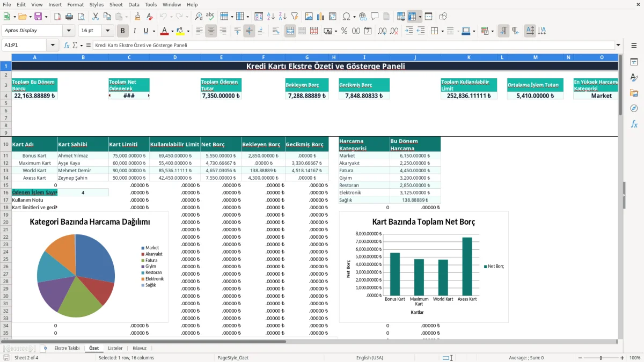The width and height of the screenshot is (644, 362).
Task: Open the sidebar Navigator compass
Action: [634, 108]
